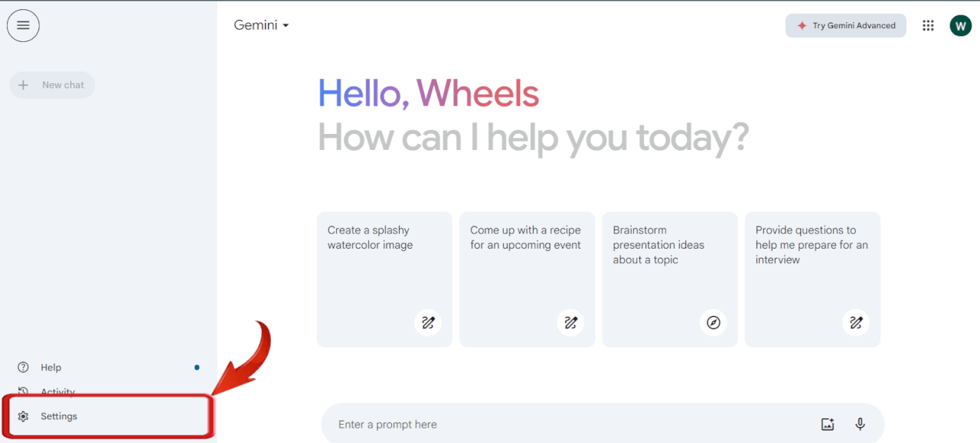Viewport: 980px width, 443px height.
Task: Click the Activity history icon
Action: coord(23,392)
